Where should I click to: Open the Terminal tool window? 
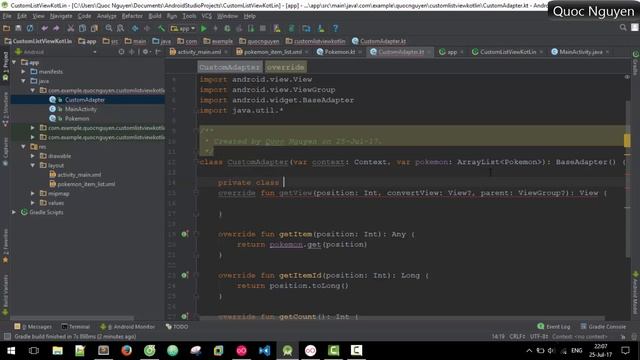76,327
